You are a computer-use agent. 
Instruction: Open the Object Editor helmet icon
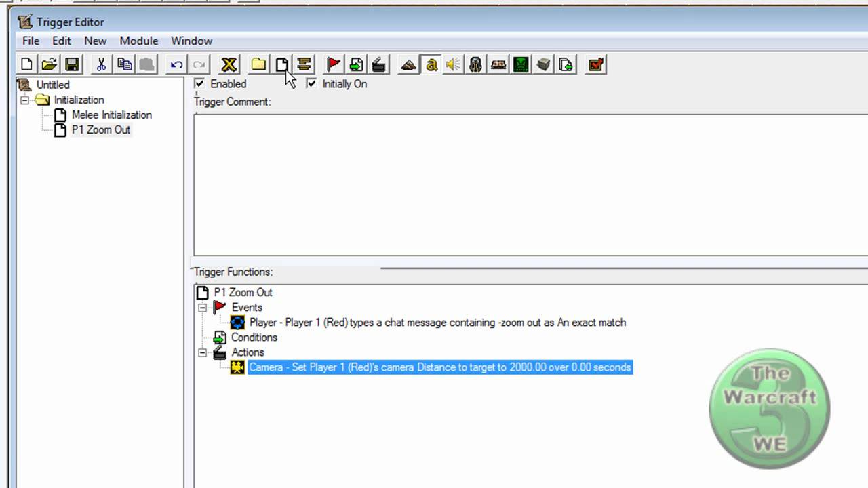coord(475,64)
